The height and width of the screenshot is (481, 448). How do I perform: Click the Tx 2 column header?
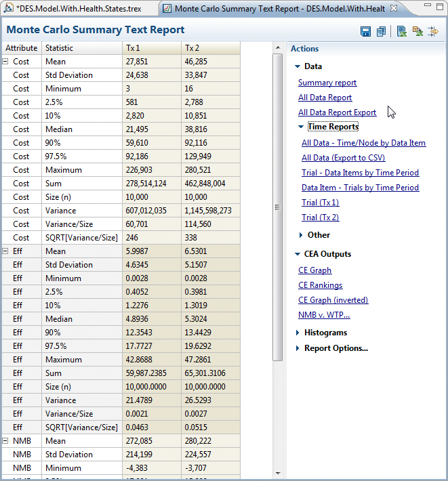(211, 48)
